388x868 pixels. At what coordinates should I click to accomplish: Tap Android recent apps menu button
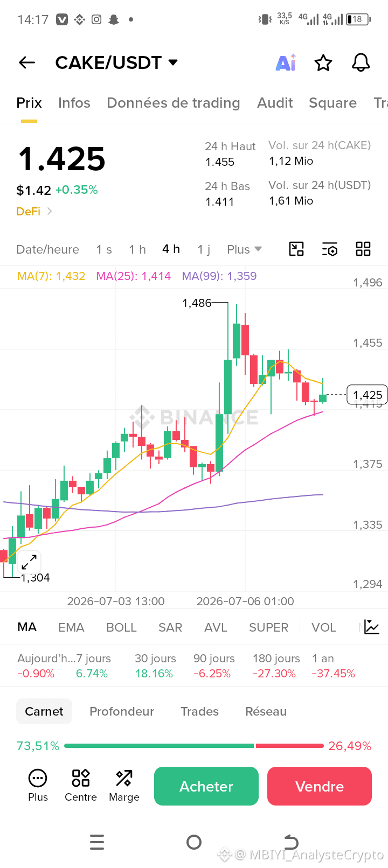(97, 842)
